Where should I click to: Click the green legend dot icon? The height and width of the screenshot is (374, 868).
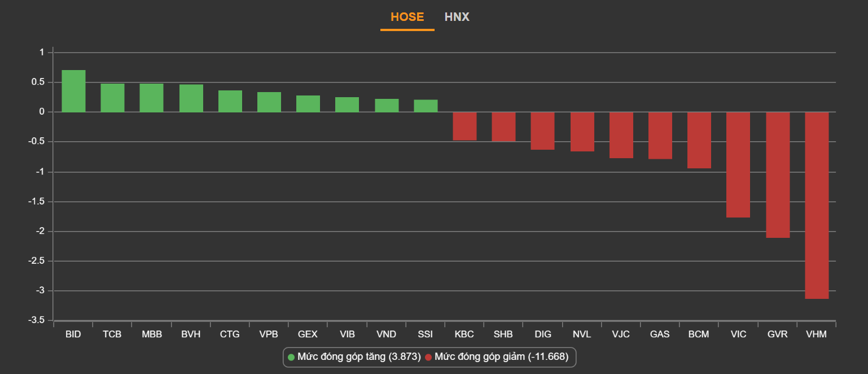[x=291, y=357]
